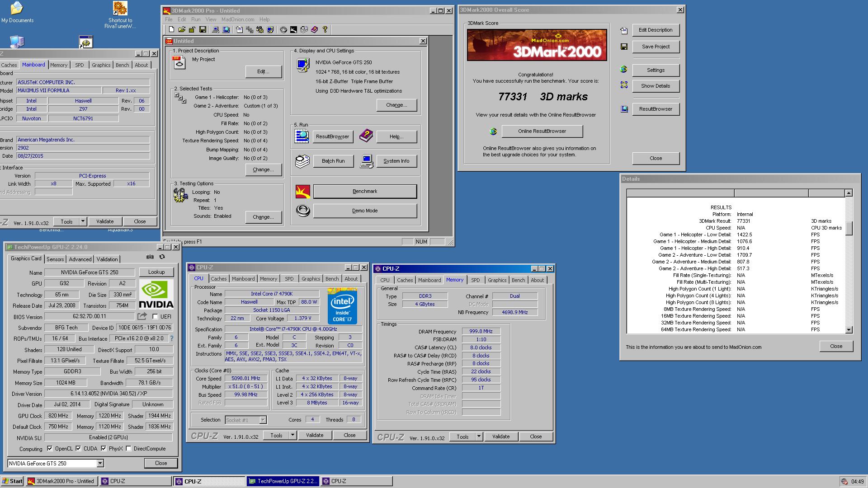The width and height of the screenshot is (868, 488).
Task: Toggle the PhysX computing checkbox
Action: tap(104, 449)
